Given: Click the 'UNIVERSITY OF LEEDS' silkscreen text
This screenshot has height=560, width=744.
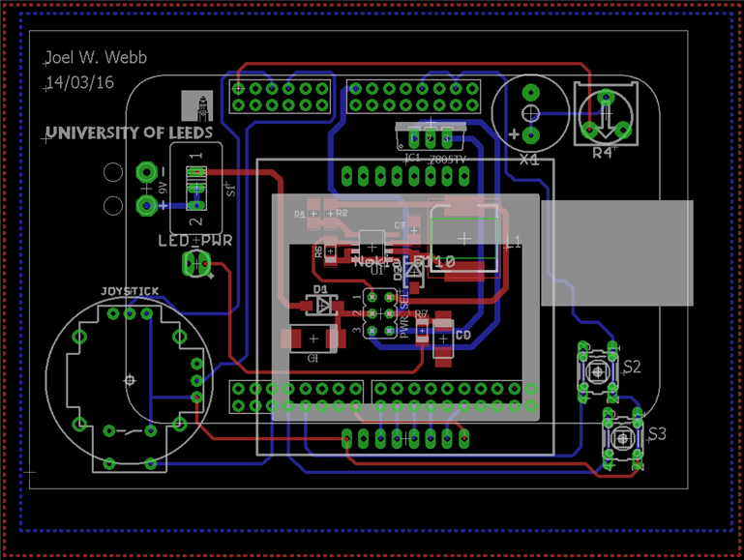Looking at the screenshot, I should tap(129, 133).
